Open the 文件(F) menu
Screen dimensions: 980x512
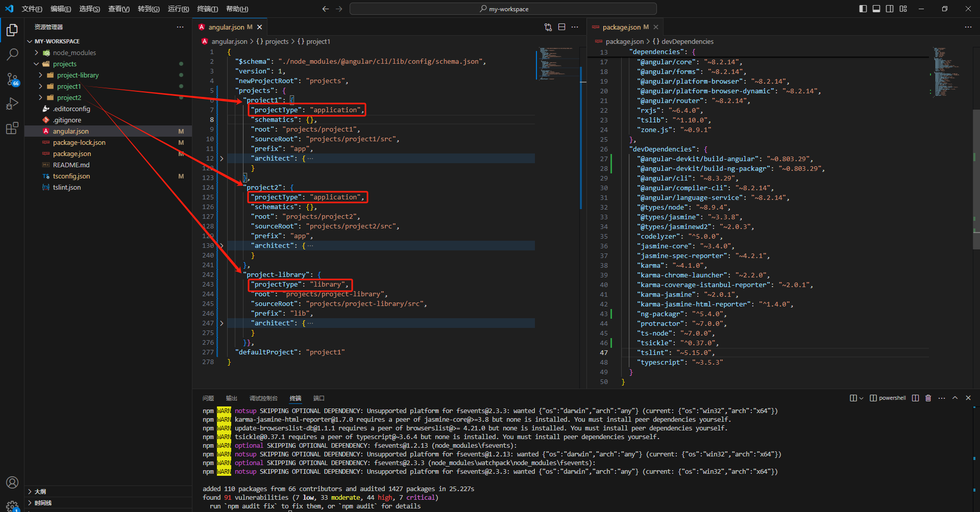pyautogui.click(x=32, y=9)
